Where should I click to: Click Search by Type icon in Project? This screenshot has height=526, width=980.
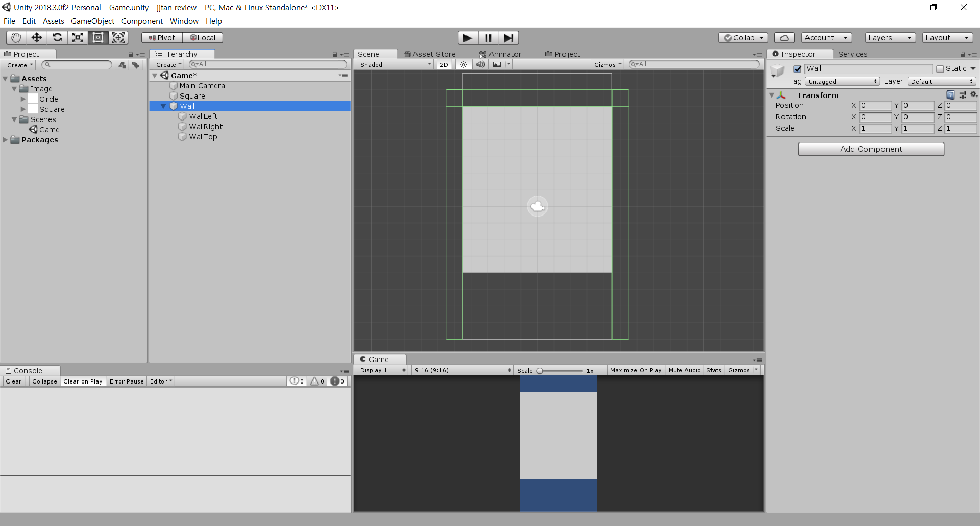pyautogui.click(x=122, y=65)
